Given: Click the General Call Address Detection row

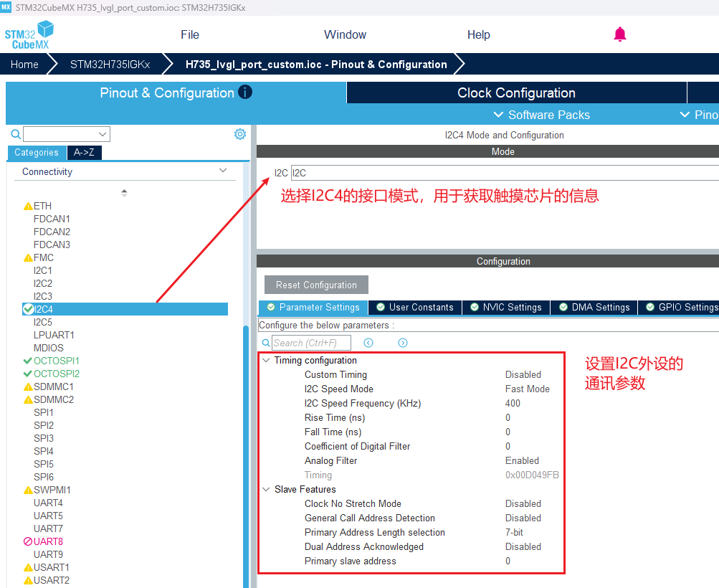Looking at the screenshot, I should click(x=411, y=518).
